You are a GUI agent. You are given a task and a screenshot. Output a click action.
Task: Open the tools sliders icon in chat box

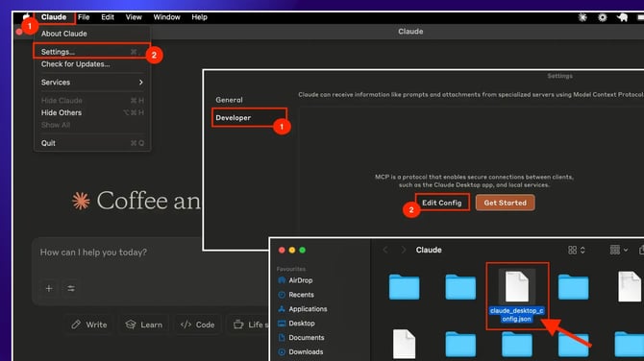point(71,288)
